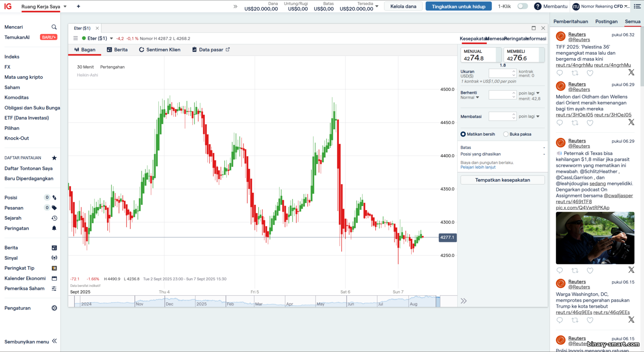
Task: Switch to the Sentimen Klien tab
Action: point(159,50)
